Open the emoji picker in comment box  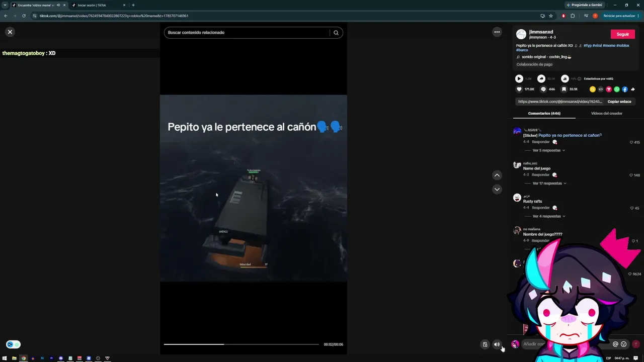coord(624,344)
